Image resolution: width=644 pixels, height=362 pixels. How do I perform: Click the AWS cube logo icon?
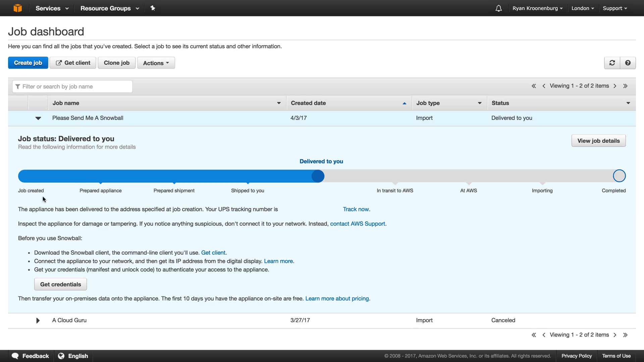click(17, 8)
